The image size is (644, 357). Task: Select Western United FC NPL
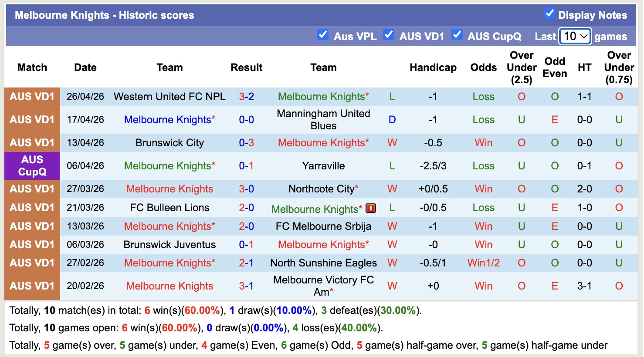[169, 97]
